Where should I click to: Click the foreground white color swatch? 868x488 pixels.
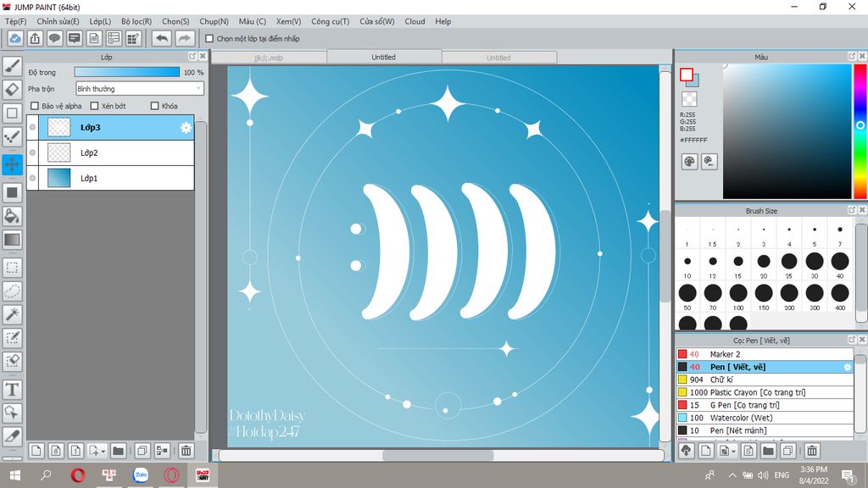click(687, 75)
